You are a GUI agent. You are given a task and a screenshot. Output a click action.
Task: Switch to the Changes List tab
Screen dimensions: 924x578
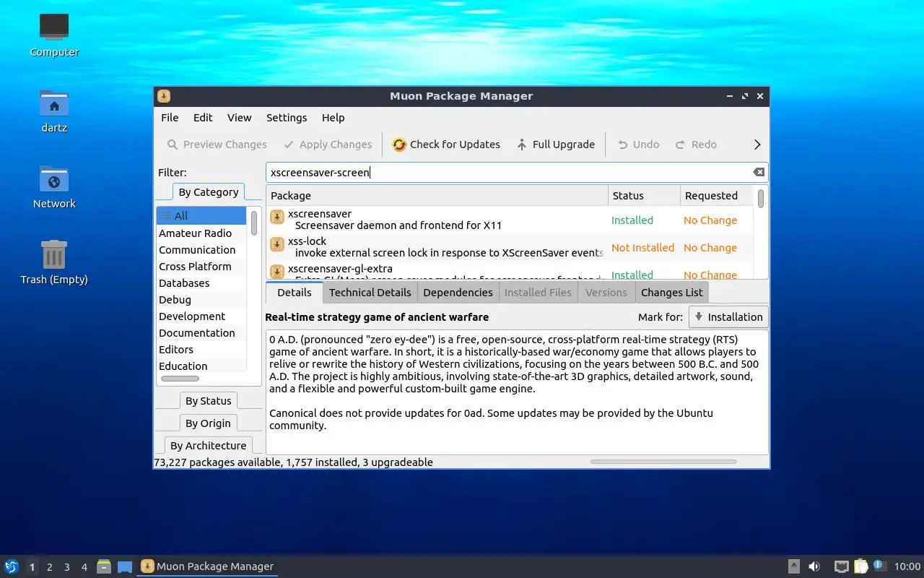pyautogui.click(x=671, y=292)
